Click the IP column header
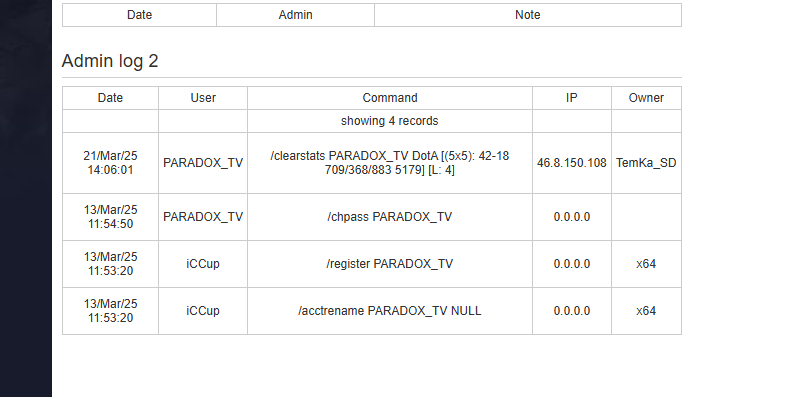786x397 pixels. 571,98
